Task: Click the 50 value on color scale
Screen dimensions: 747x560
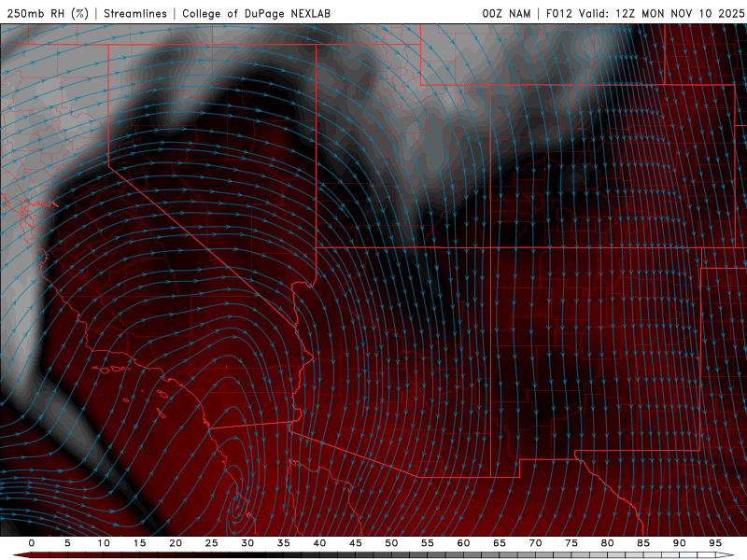Action: click(391, 543)
